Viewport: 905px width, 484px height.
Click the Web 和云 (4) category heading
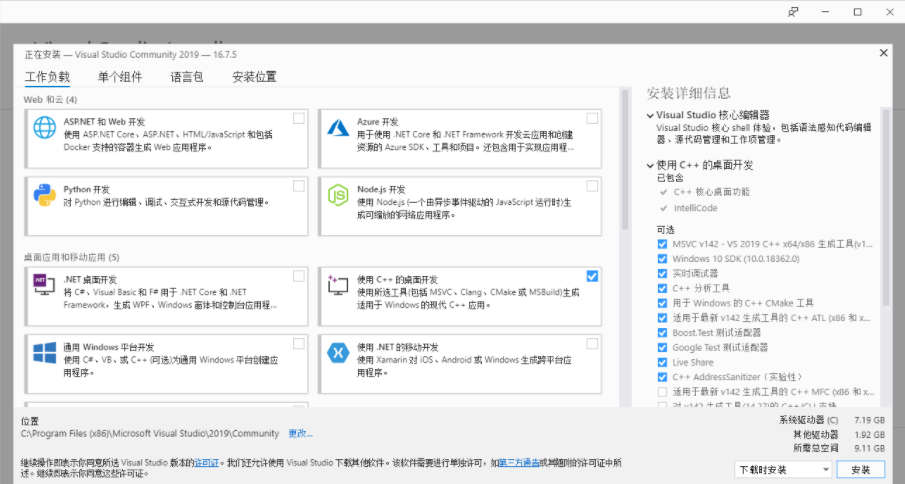[50, 100]
